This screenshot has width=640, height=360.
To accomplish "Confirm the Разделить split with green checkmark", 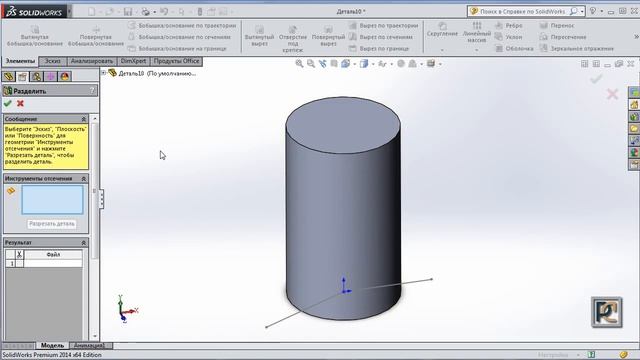I will click(x=7, y=104).
